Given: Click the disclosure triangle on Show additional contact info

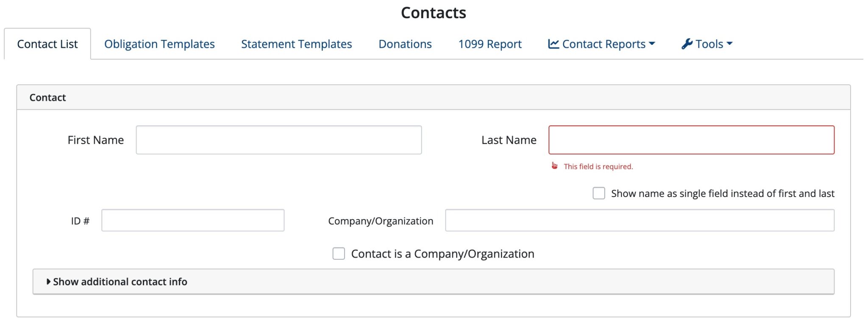Looking at the screenshot, I should click(x=48, y=281).
